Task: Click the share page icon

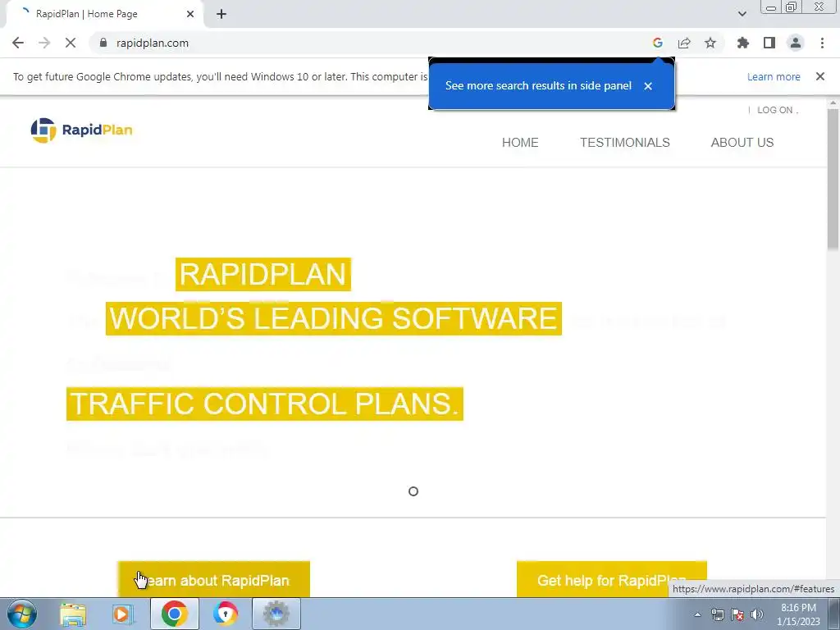Action: tap(684, 43)
